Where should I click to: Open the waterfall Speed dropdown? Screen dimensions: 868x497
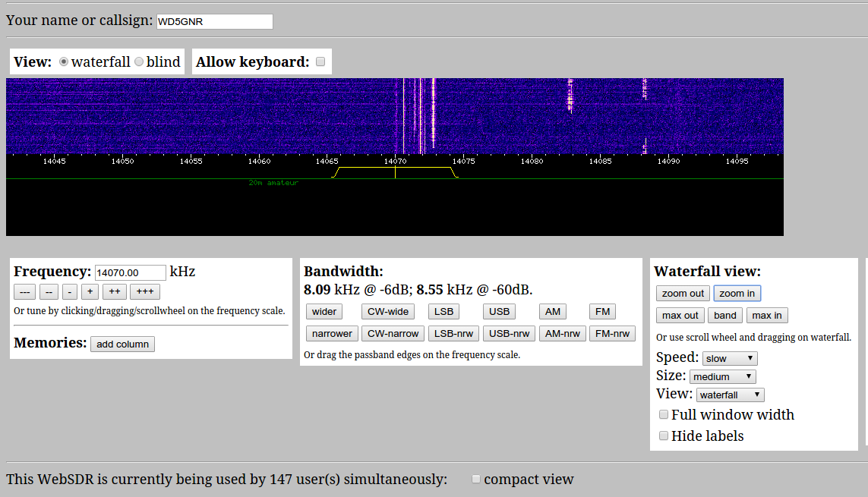[x=729, y=359]
